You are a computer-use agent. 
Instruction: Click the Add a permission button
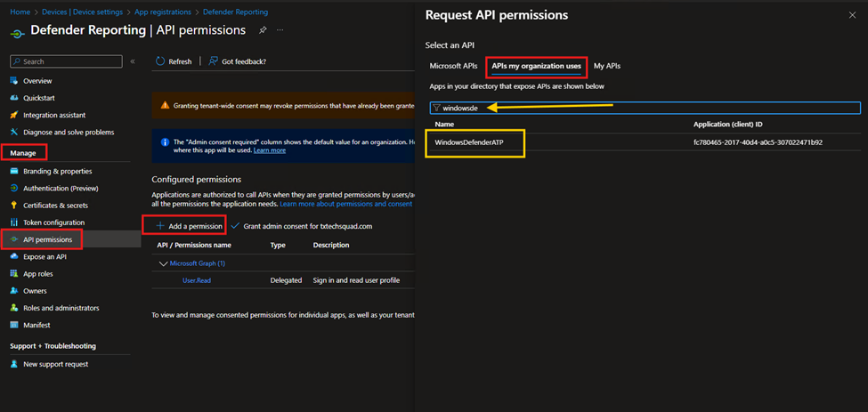click(189, 226)
